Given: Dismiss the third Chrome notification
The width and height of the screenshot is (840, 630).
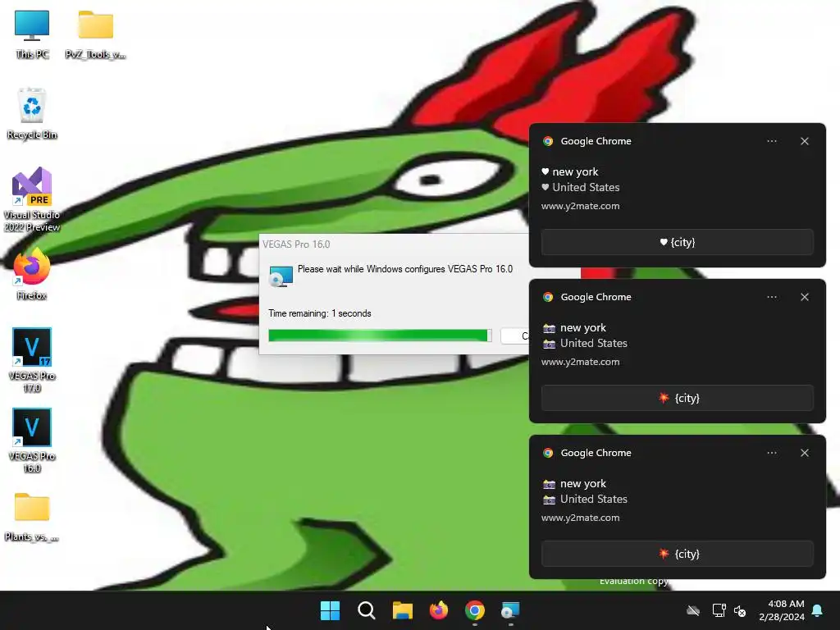Looking at the screenshot, I should [805, 453].
